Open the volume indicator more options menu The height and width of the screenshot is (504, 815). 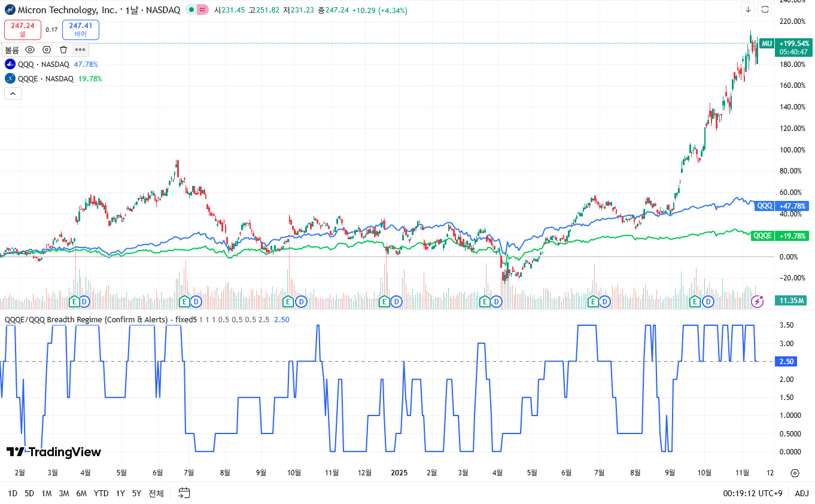(x=80, y=50)
